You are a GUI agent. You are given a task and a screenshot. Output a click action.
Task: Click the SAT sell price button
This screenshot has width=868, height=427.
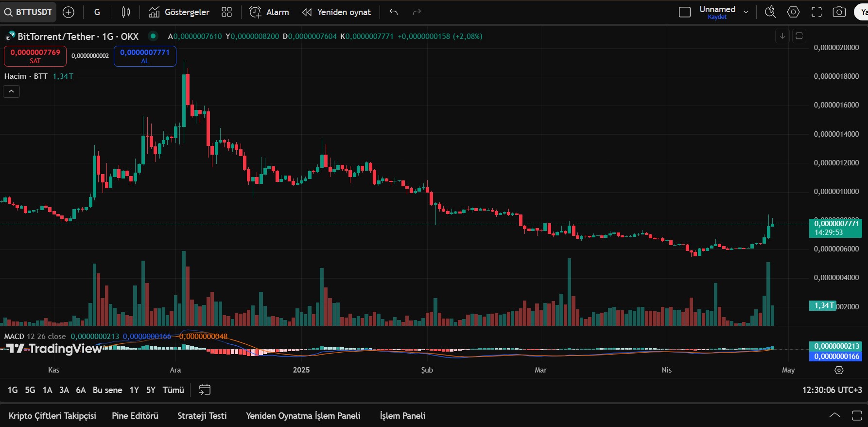[35, 56]
